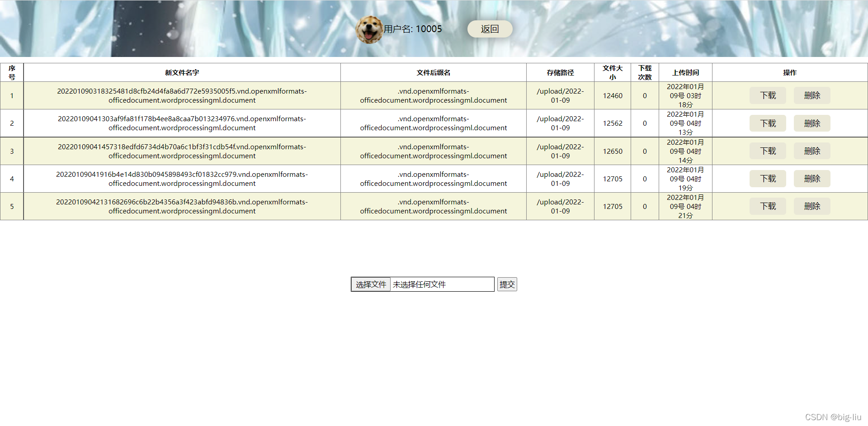This screenshot has height=426, width=868.
Task: Click the 上传时间 column header
Action: click(x=685, y=72)
